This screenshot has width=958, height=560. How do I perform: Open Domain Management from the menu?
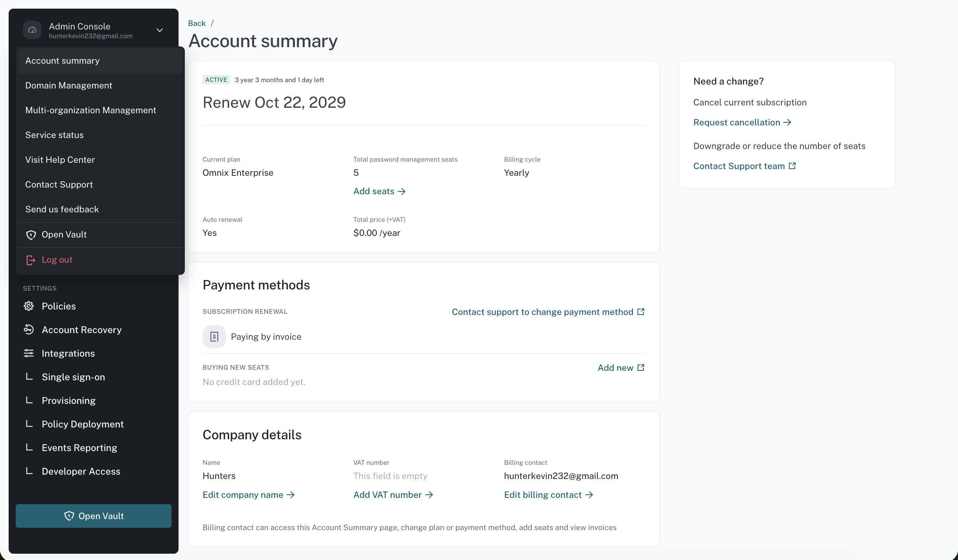pyautogui.click(x=100, y=85)
